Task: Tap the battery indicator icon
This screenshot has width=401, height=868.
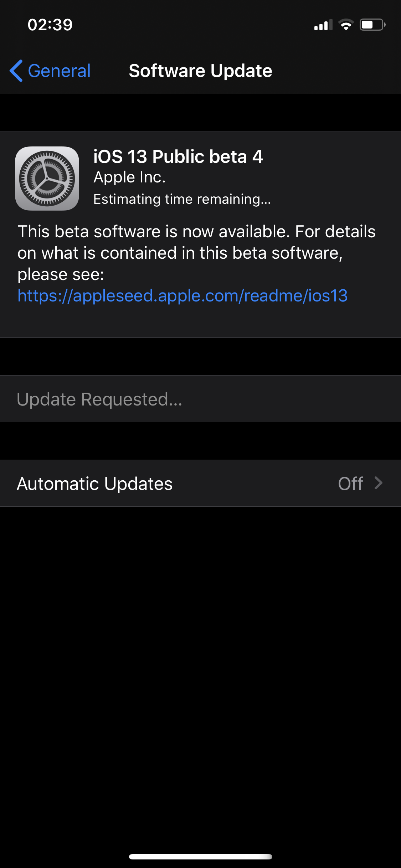Action: click(372, 25)
